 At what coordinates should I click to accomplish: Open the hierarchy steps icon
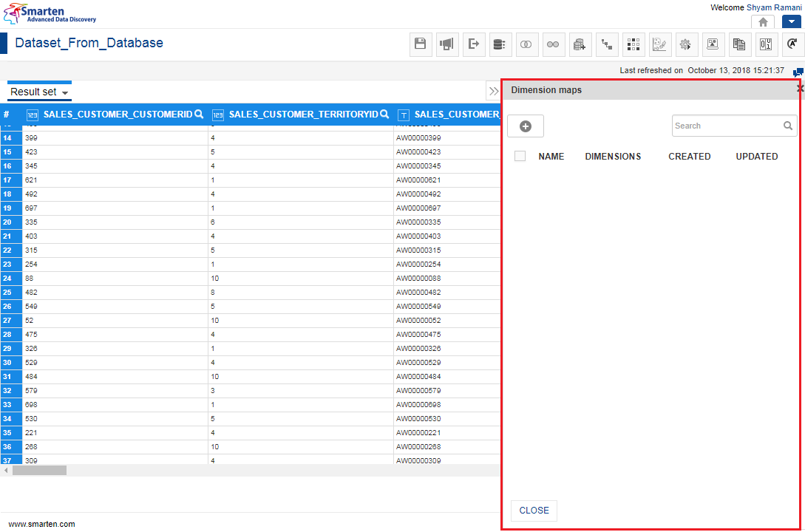607,44
